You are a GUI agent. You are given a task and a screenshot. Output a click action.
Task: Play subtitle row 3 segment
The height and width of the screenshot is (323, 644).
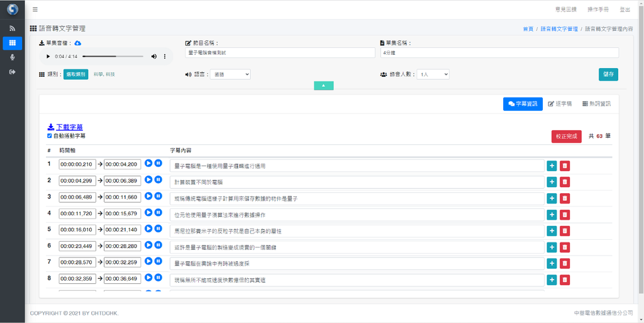point(148,196)
